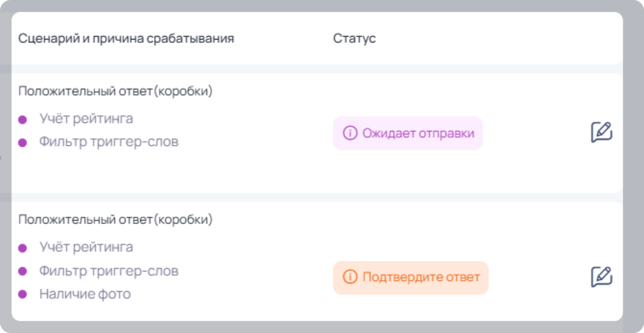This screenshot has height=333, width=644.
Task: Select the Статус column header
Action: pyautogui.click(x=354, y=38)
